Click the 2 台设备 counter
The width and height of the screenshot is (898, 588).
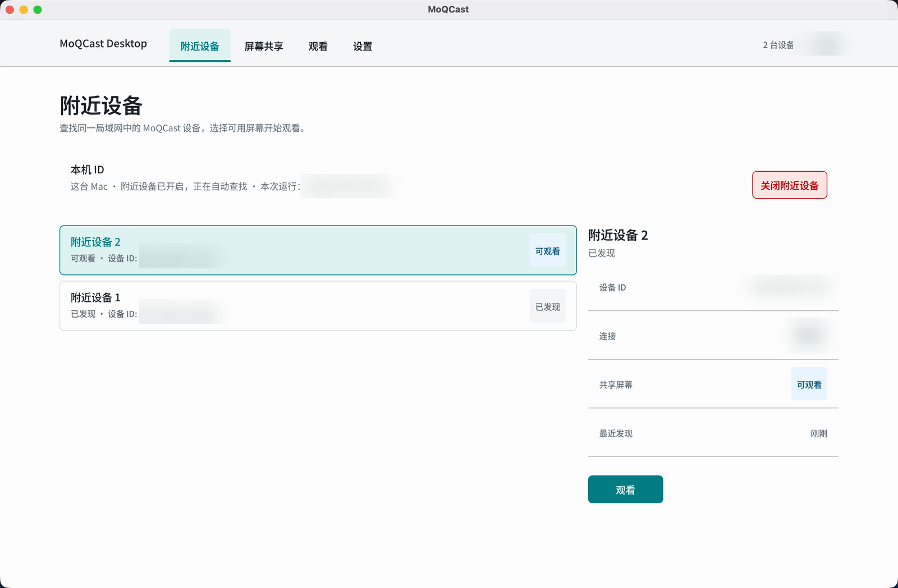click(x=778, y=45)
